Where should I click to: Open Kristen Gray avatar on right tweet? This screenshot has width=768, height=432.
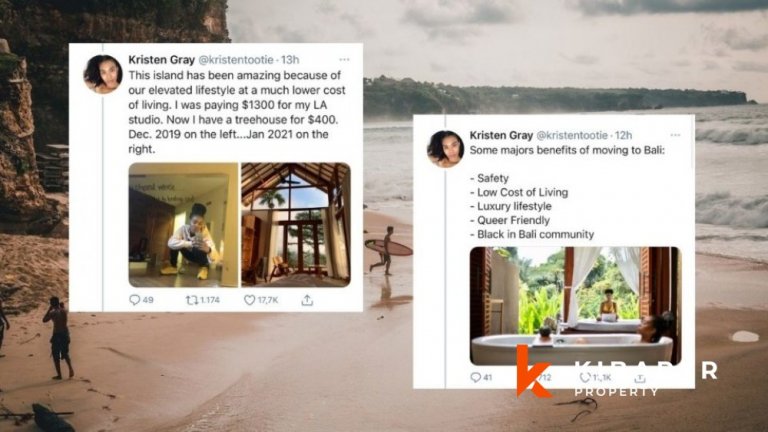(x=445, y=149)
